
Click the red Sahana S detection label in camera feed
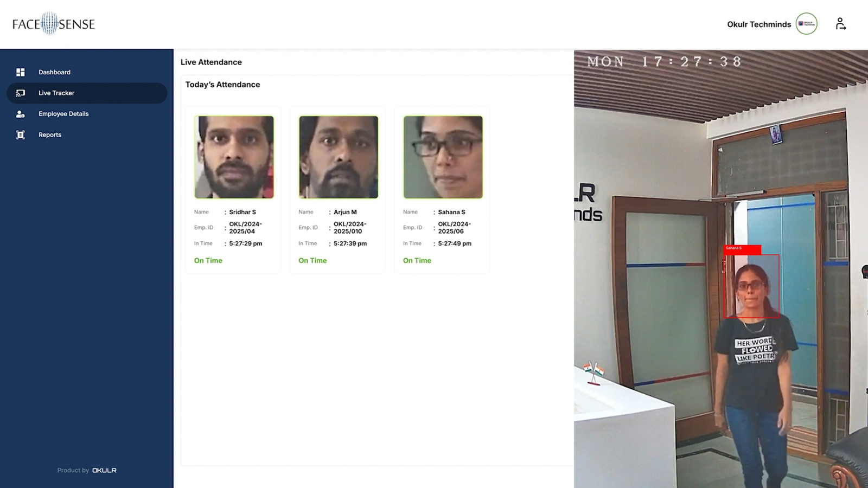[x=742, y=249]
